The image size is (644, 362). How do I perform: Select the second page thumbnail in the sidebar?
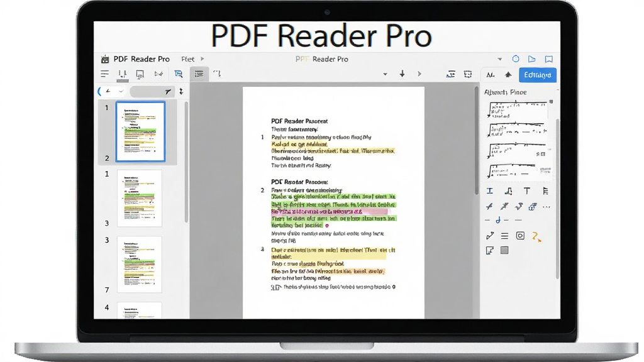140,198
